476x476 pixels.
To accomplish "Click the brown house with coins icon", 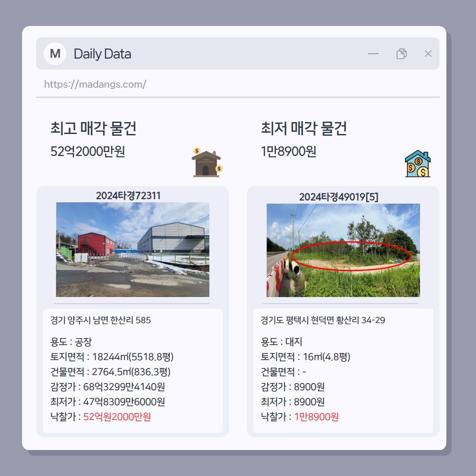I will (x=207, y=162).
